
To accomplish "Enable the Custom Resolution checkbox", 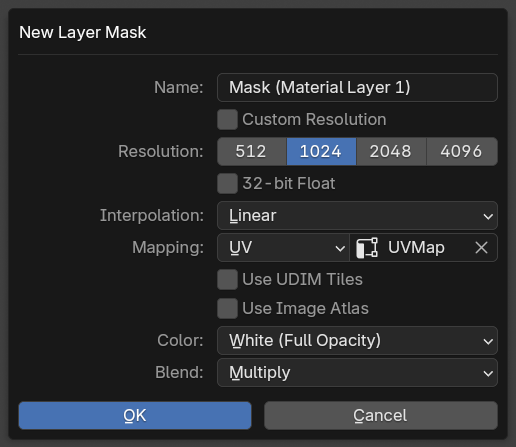I will [227, 119].
